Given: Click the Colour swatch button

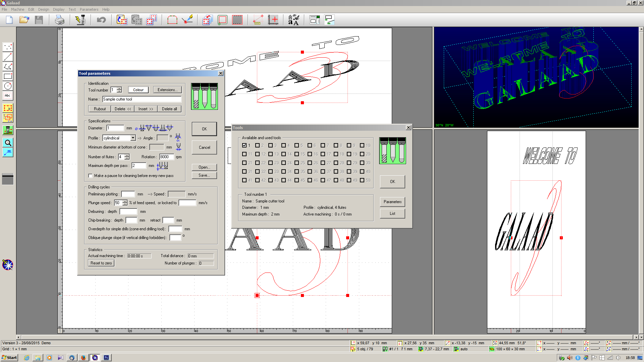Looking at the screenshot, I should (x=138, y=90).
